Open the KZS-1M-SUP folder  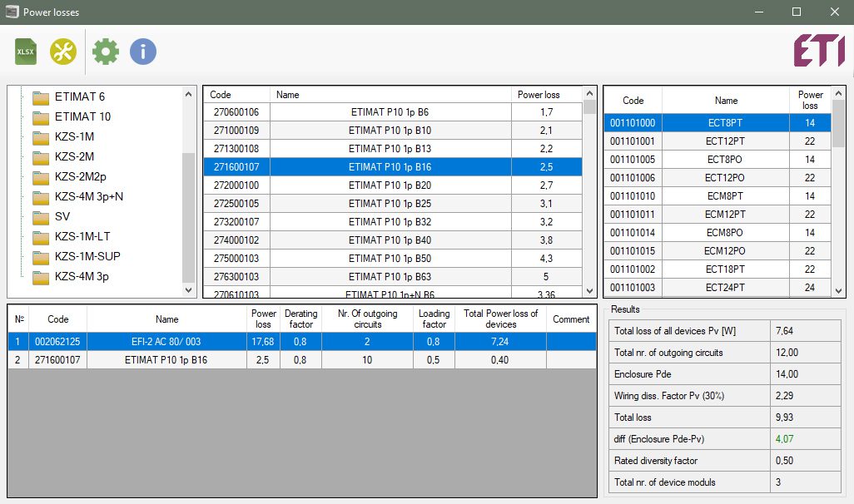tap(87, 256)
